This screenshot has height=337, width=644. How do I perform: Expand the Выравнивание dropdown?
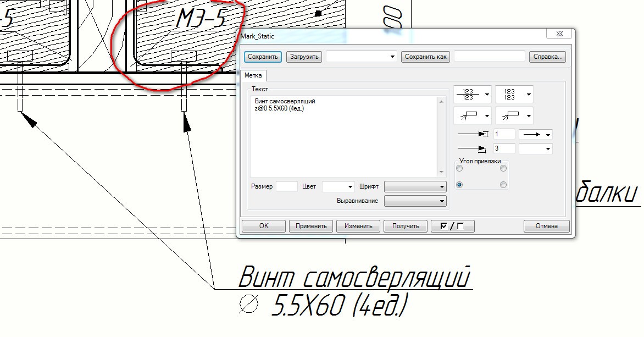(x=415, y=201)
